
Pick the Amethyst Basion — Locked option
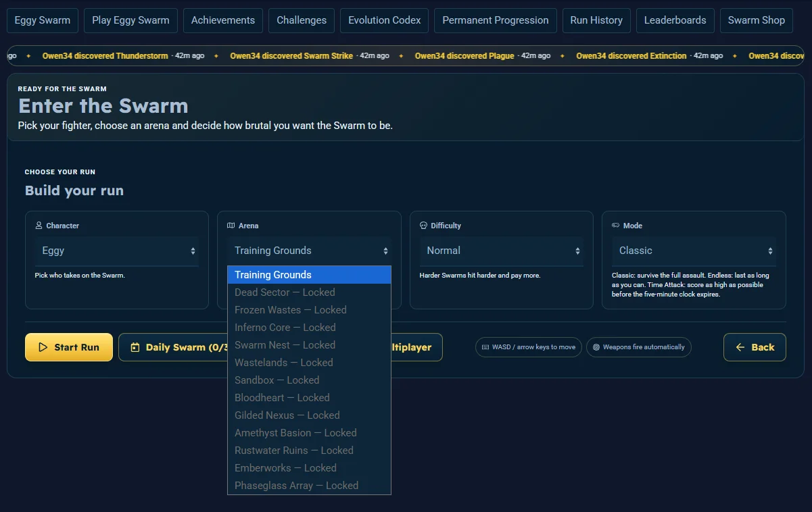(x=309, y=433)
